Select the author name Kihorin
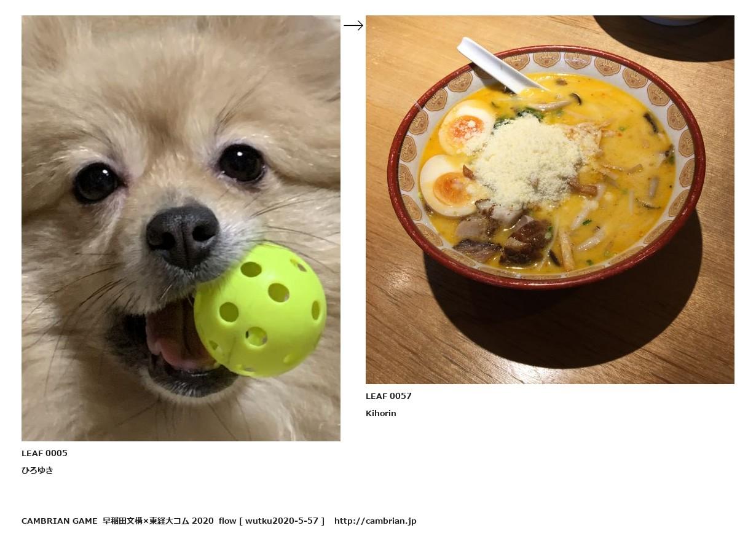This screenshot has height=536, width=756. [x=381, y=413]
